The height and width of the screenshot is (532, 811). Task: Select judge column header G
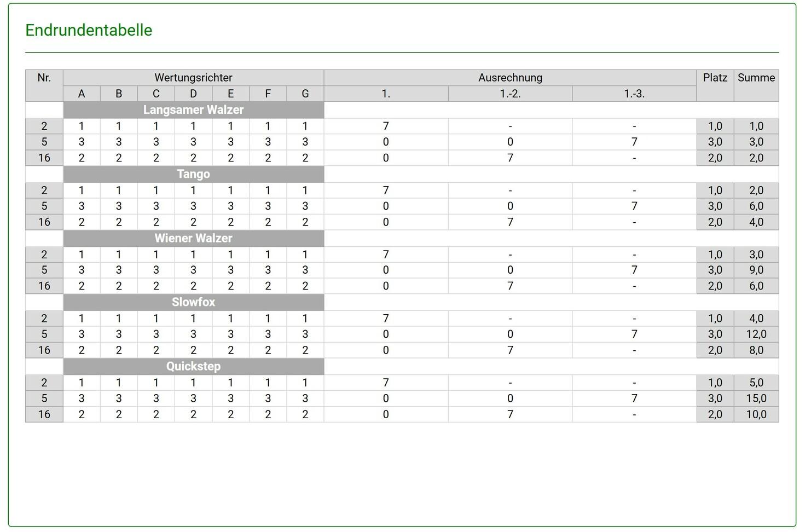pos(305,94)
